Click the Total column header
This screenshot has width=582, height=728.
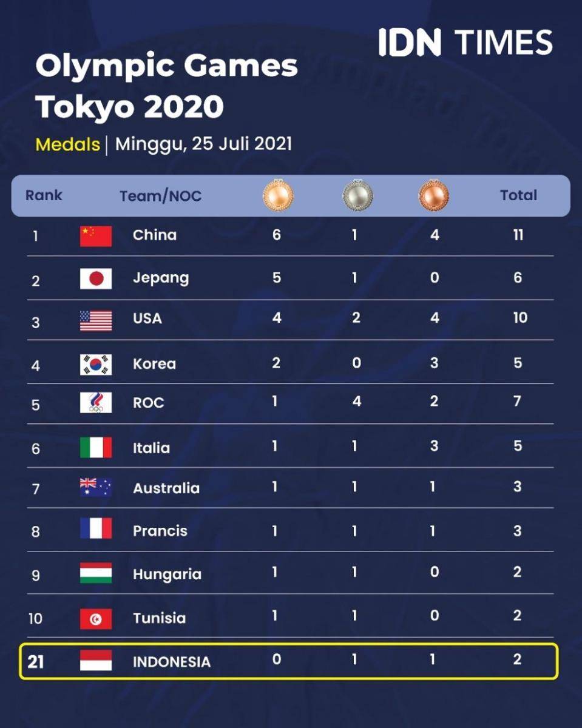pos(519,195)
